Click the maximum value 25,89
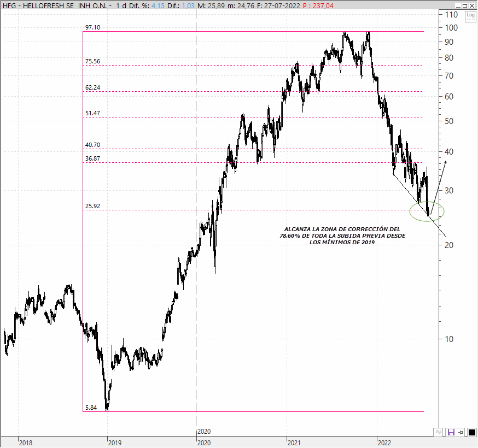Viewport: 478px width, 448px height. click(x=216, y=6)
